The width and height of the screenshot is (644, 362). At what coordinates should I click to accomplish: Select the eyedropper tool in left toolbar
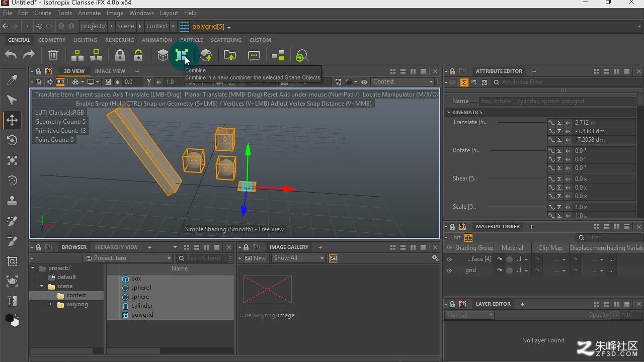pos(12,80)
